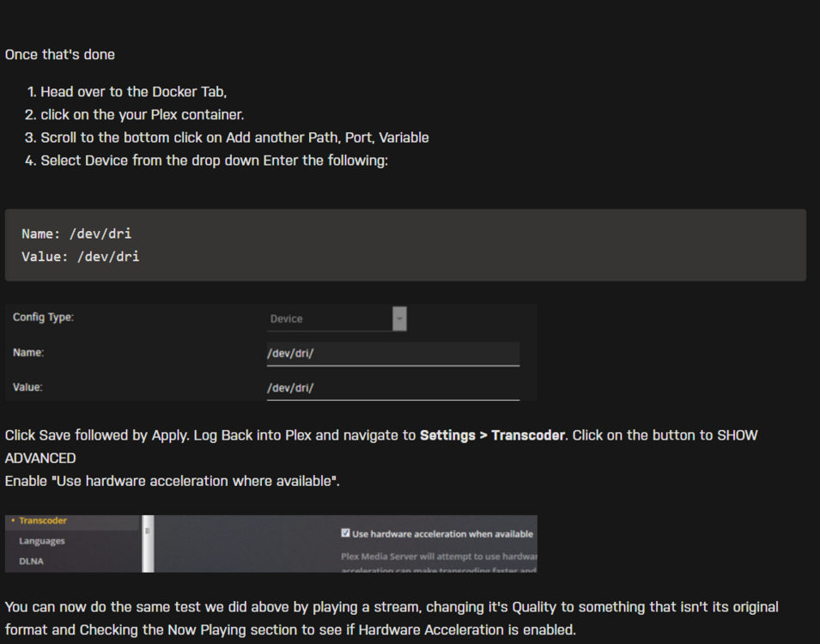Click the 'Once that's done' paragraph

59,55
